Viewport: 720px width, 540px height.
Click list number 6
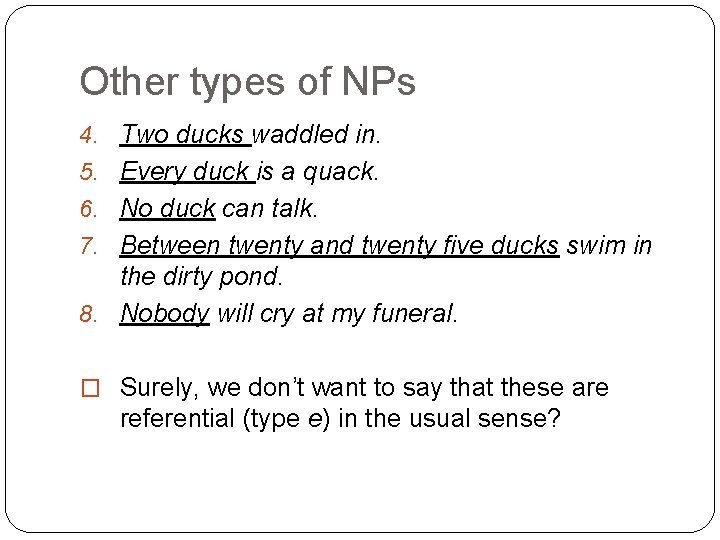[88, 209]
